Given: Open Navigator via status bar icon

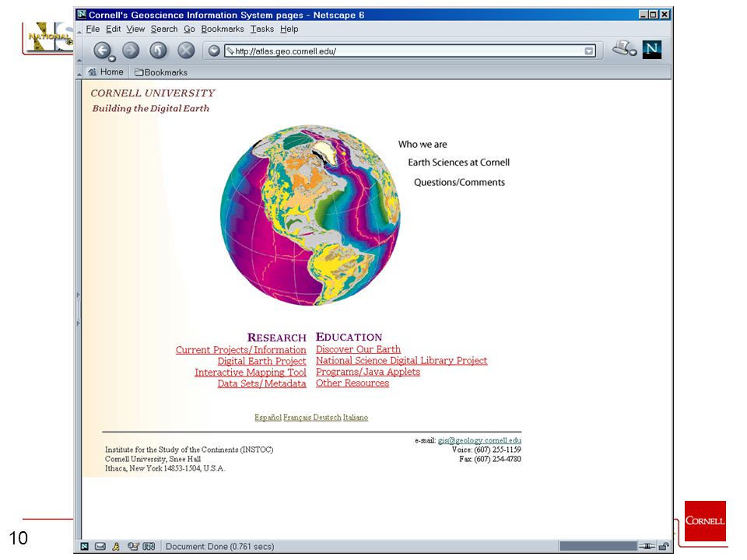Looking at the screenshot, I should pyautogui.click(x=85, y=546).
